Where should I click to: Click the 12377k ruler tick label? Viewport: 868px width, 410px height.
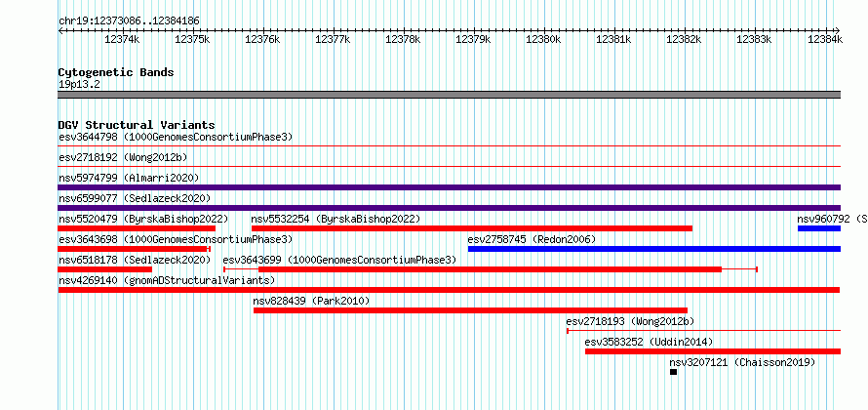pos(333,39)
